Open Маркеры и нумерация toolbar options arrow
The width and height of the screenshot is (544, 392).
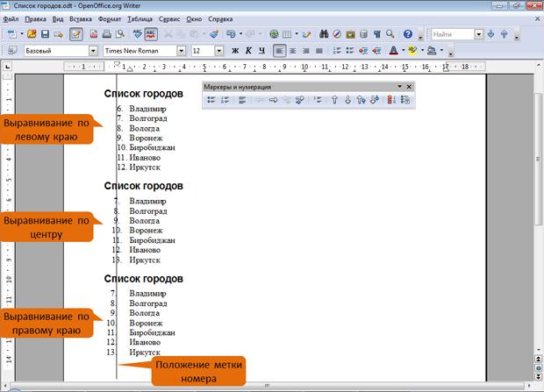click(x=400, y=86)
